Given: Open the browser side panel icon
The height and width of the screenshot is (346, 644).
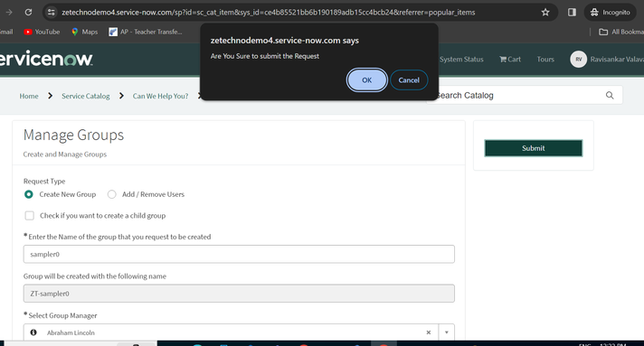Looking at the screenshot, I should point(572,13).
